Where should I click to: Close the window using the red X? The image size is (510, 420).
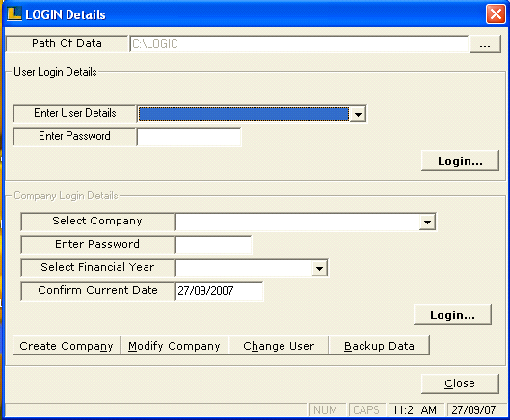(496, 14)
